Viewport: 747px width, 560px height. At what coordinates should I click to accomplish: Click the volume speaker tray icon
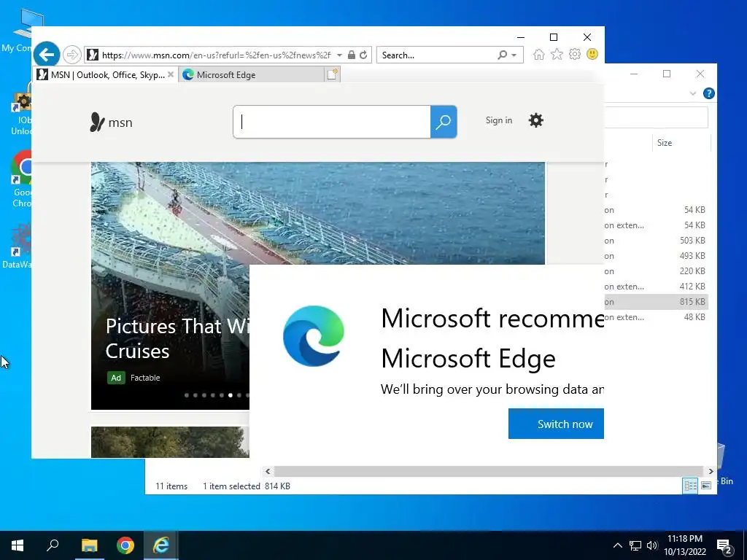(652, 545)
